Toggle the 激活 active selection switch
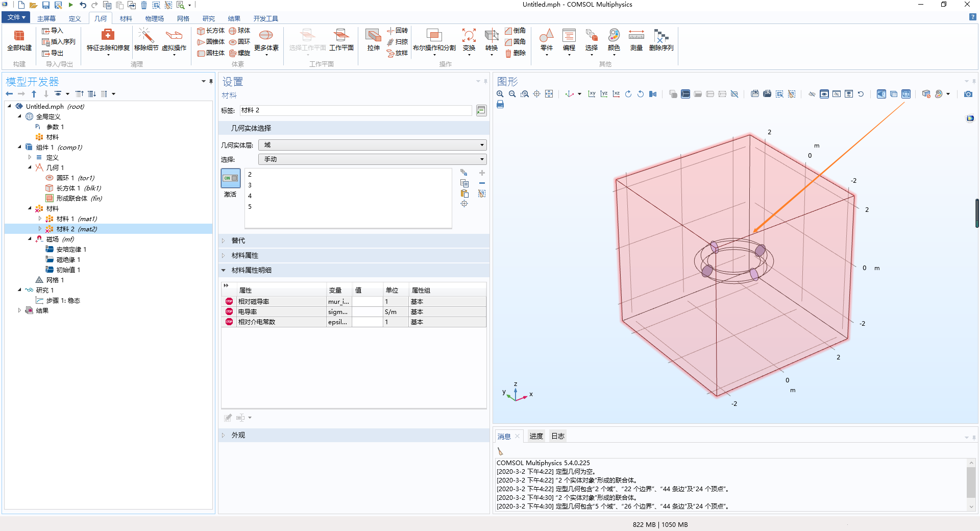 [230, 178]
